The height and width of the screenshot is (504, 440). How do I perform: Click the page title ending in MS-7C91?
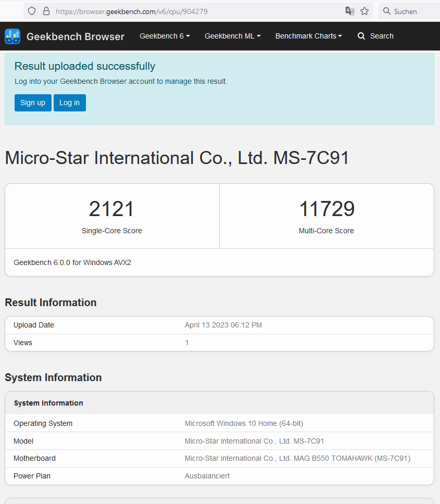(x=177, y=158)
